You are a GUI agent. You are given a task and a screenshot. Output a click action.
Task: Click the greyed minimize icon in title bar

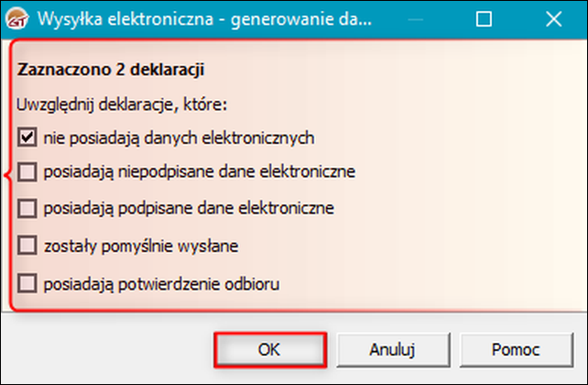(415, 19)
